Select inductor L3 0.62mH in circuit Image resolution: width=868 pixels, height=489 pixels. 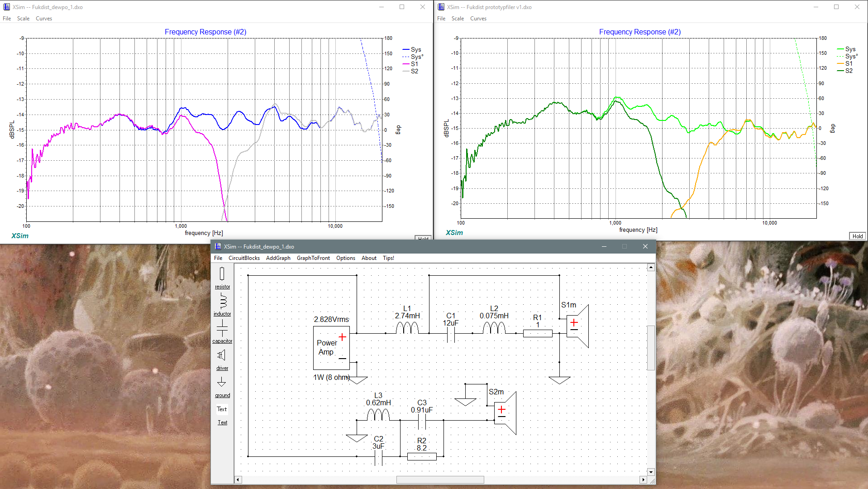tap(378, 414)
